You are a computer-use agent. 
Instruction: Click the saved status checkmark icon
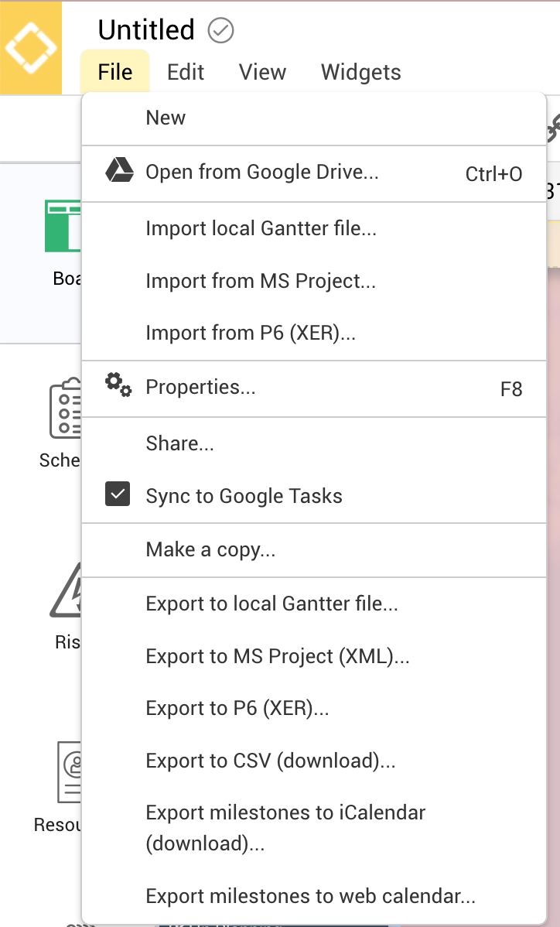coord(221,30)
